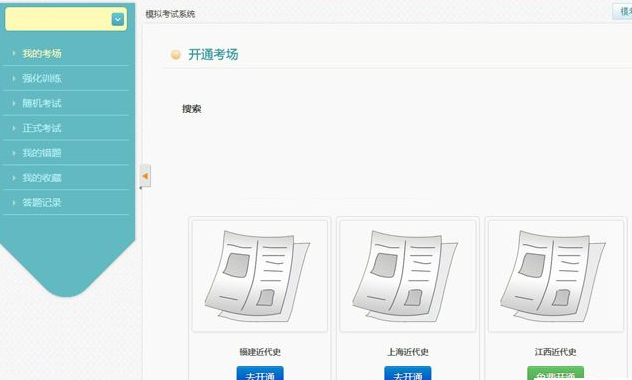Collapse sidebar with orange triangle handle
The image size is (632, 380).
coord(145,176)
